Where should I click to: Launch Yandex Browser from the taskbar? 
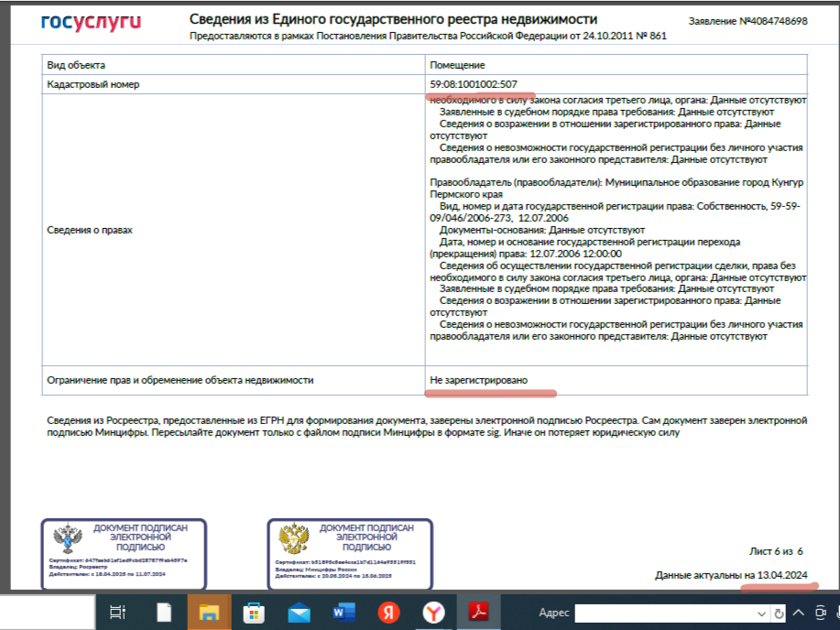[433, 613]
